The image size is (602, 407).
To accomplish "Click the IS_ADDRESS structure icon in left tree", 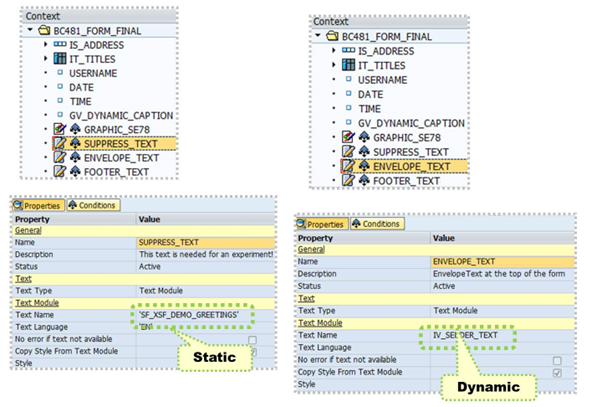I will tap(61, 45).
